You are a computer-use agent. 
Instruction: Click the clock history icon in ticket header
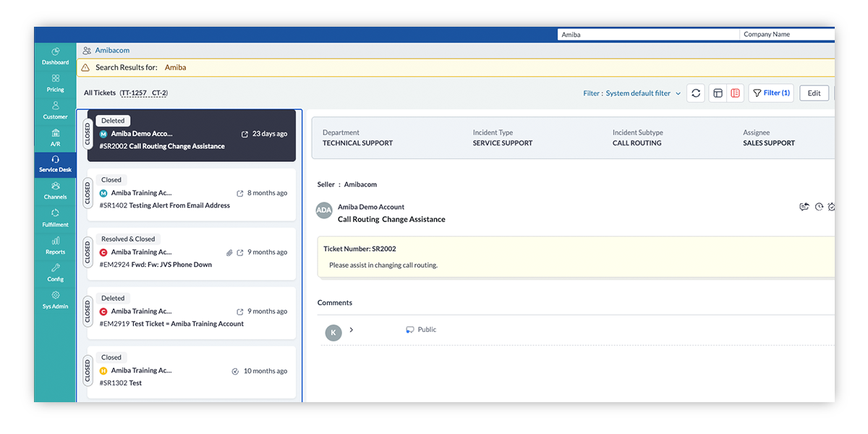point(819,207)
